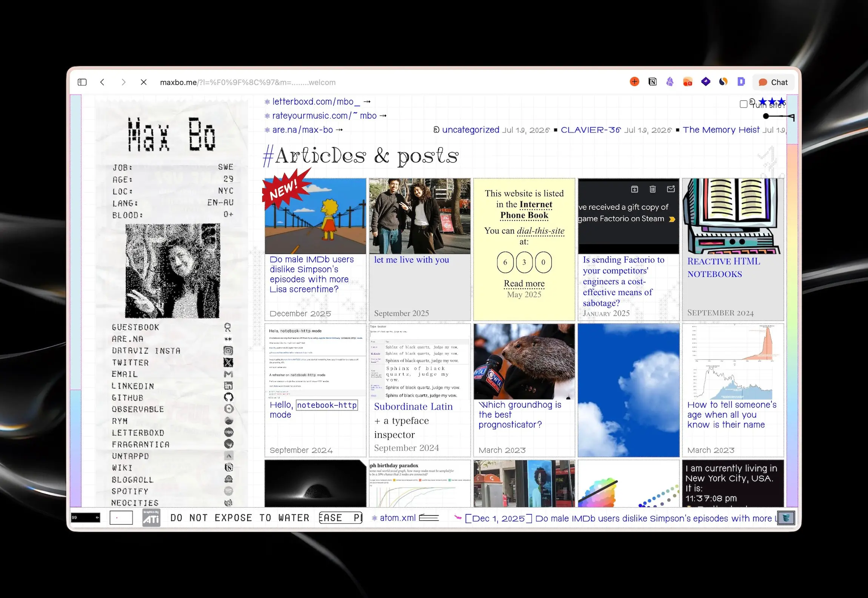Image resolution: width=868 pixels, height=598 pixels.
Task: Open the purple D extension icon
Action: click(741, 82)
